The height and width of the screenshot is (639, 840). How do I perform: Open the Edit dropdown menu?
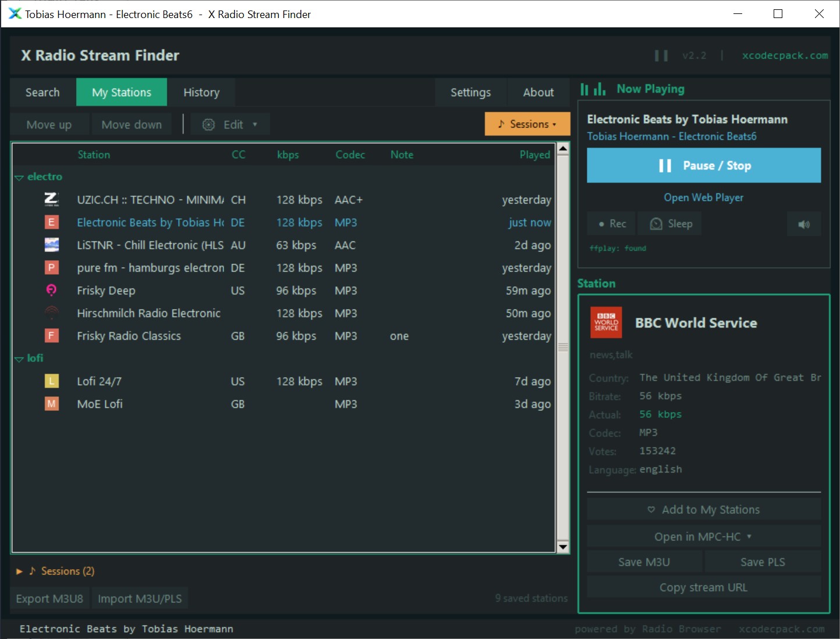230,125
